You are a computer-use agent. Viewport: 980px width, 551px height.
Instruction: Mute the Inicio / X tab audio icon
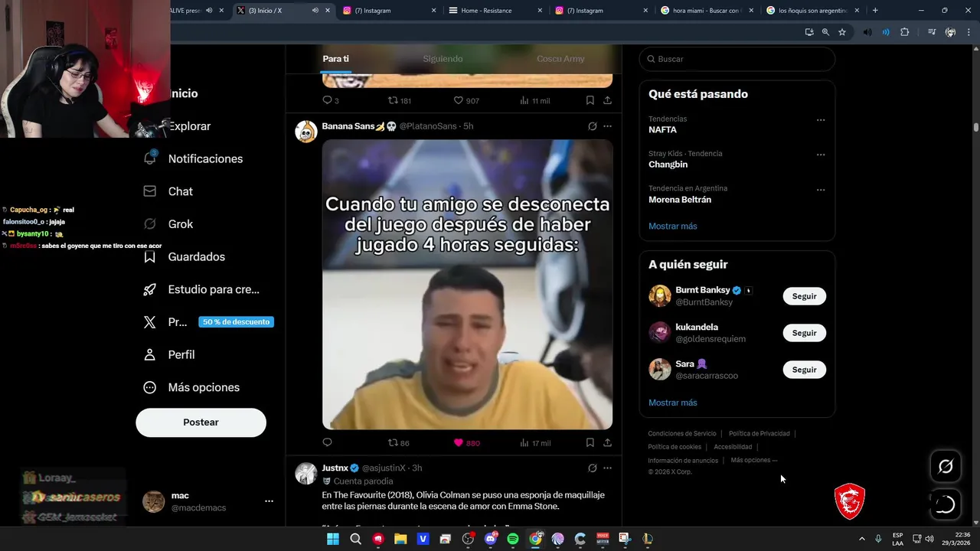click(x=315, y=11)
